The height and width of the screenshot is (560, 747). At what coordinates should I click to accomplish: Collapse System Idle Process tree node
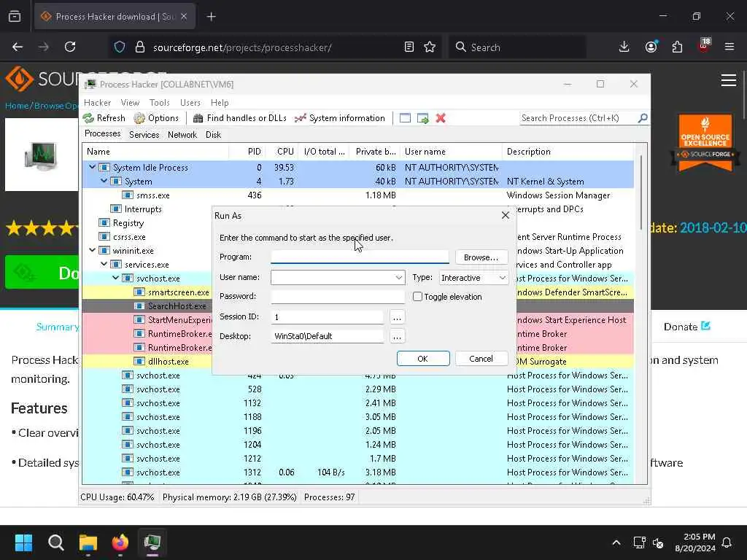pyautogui.click(x=93, y=167)
